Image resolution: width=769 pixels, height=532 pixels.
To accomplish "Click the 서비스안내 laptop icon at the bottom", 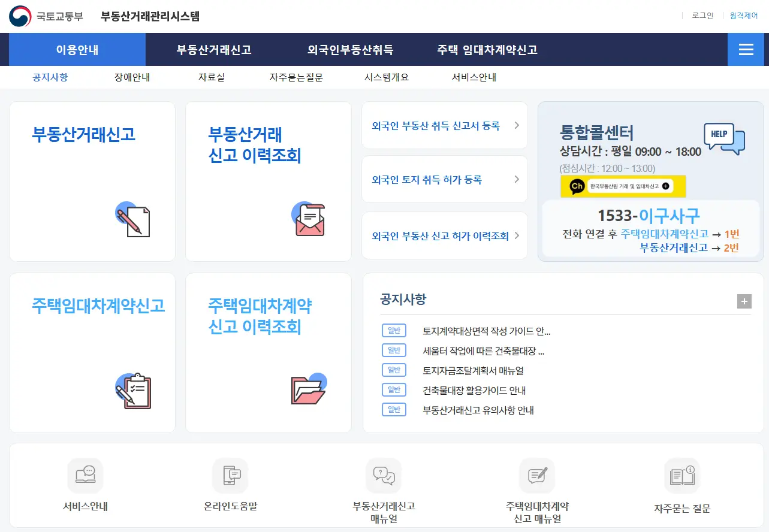I will click(x=85, y=475).
